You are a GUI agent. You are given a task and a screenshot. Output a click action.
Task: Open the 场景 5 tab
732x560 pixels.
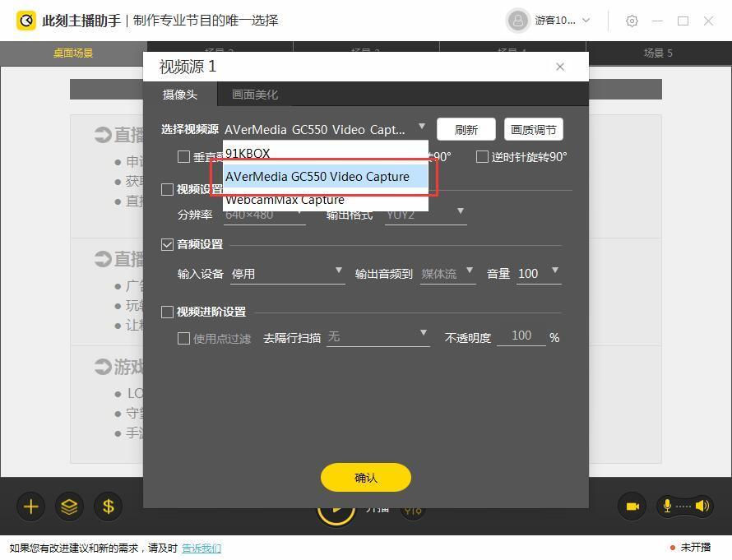pos(658,53)
